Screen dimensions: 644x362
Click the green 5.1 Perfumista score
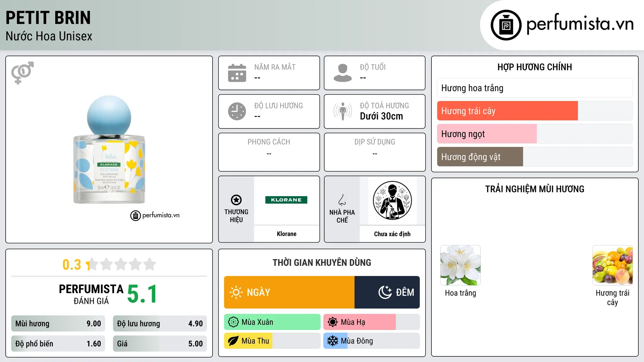click(x=142, y=294)
